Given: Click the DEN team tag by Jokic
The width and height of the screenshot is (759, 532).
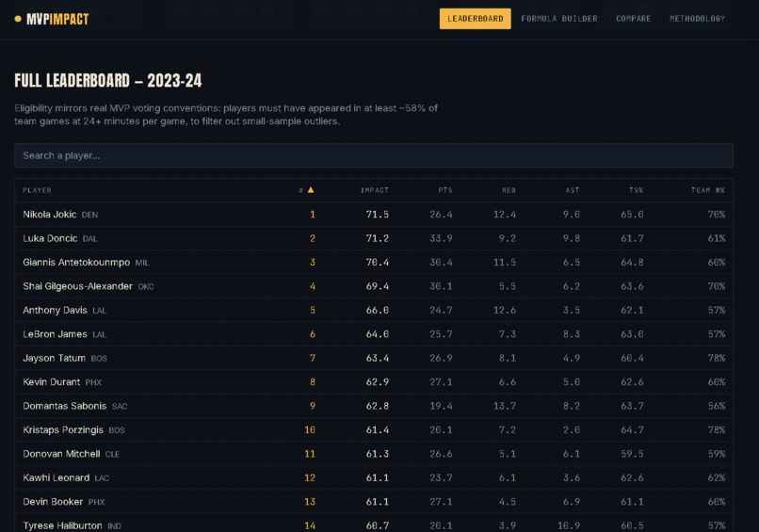Looking at the screenshot, I should click(x=89, y=215).
